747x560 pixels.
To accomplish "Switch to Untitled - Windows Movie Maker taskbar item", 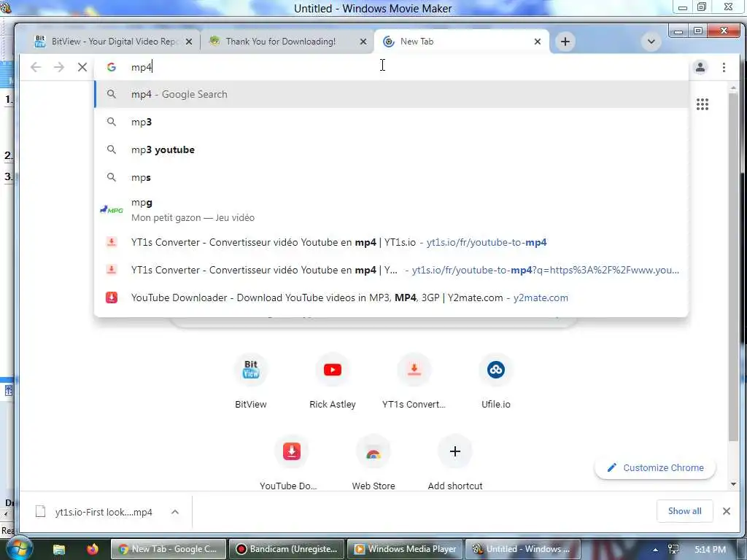I will 522,549.
